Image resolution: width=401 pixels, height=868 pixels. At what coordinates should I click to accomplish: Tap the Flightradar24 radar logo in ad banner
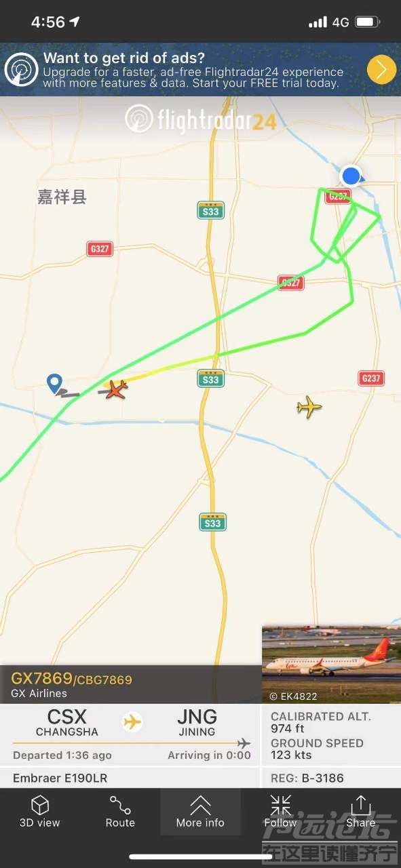[21, 69]
